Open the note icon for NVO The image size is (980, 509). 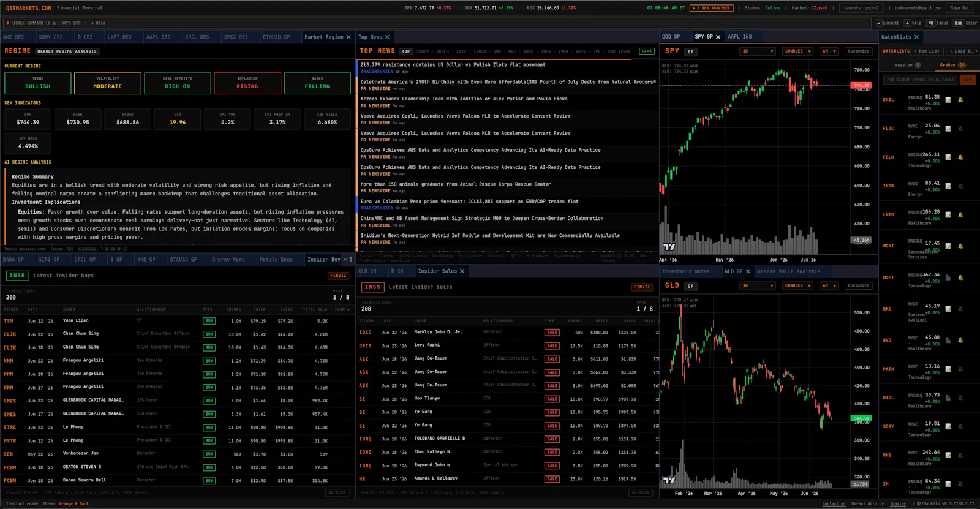[948, 341]
